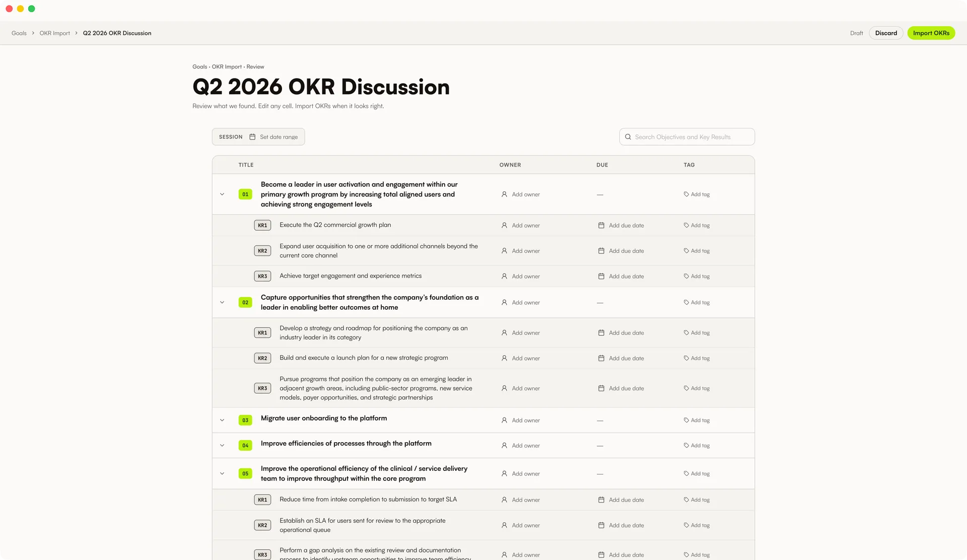Add due date for Execute the Q2 commercial growth plan
The height and width of the screenshot is (560, 967).
coord(621,226)
